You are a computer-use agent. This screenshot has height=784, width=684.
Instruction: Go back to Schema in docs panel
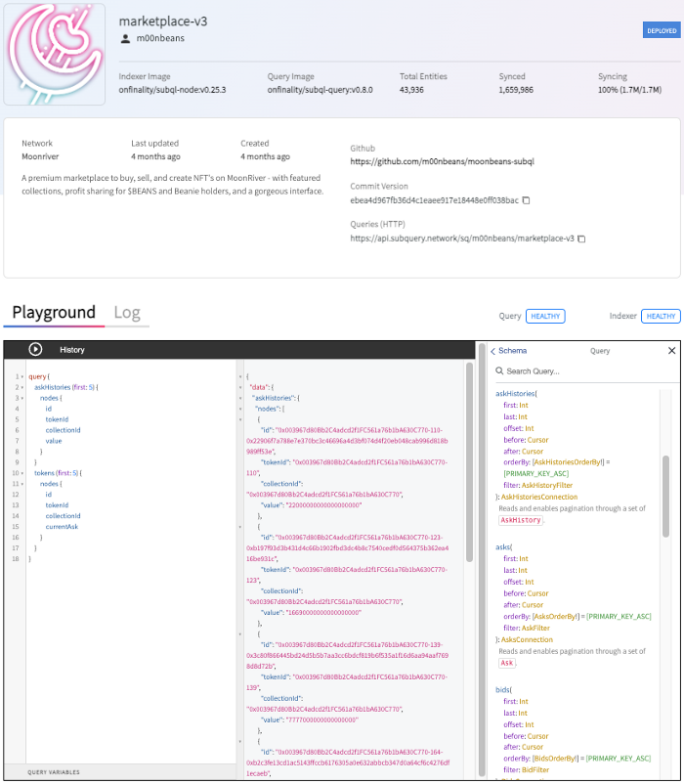click(509, 351)
